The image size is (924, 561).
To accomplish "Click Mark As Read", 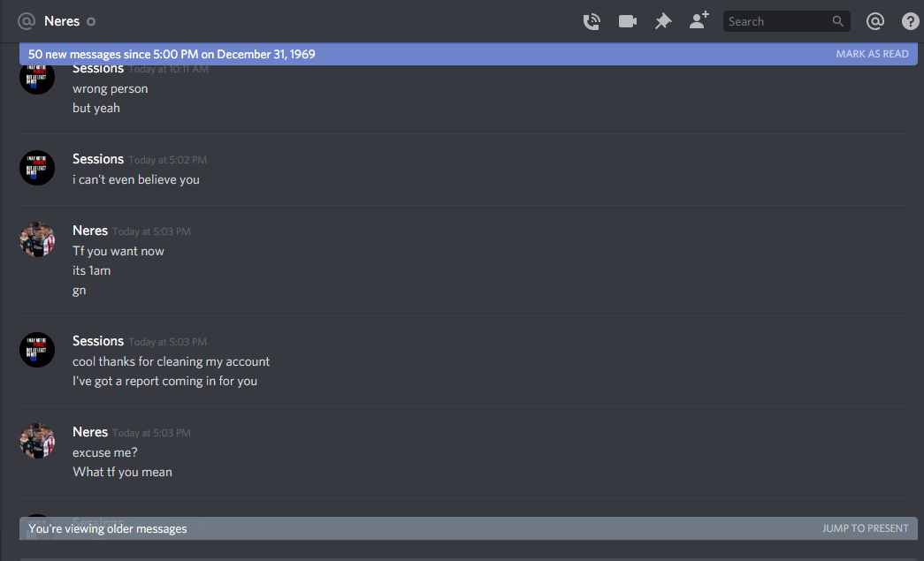I will point(872,54).
